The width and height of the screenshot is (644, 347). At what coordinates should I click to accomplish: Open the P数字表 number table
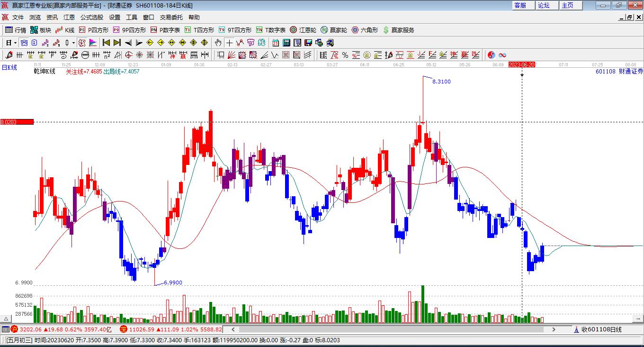tap(165, 30)
